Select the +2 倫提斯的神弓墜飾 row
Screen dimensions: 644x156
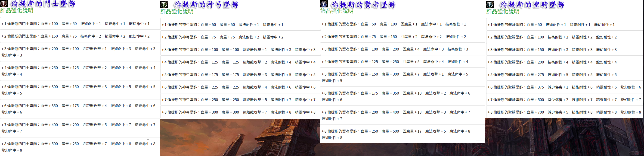(240, 37)
